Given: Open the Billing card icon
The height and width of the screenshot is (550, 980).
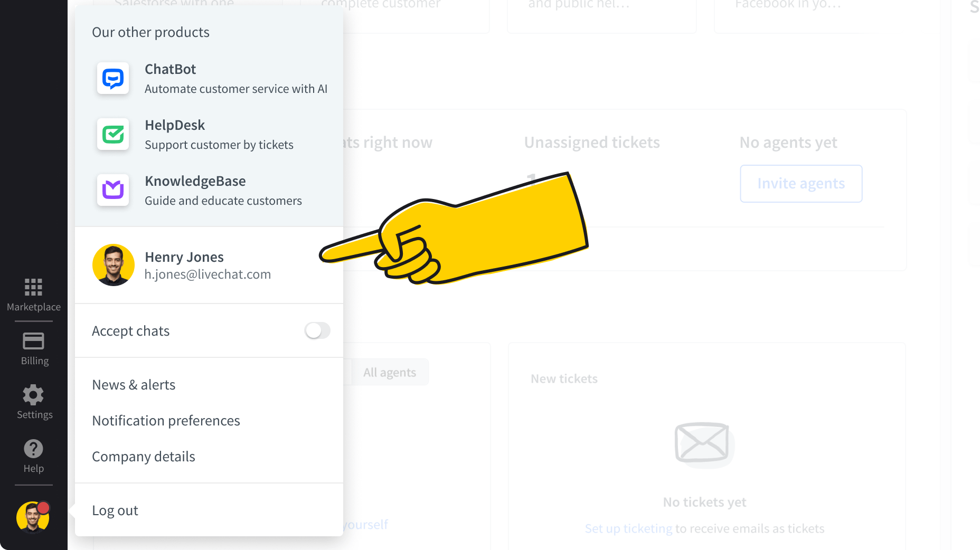Looking at the screenshot, I should (33, 342).
